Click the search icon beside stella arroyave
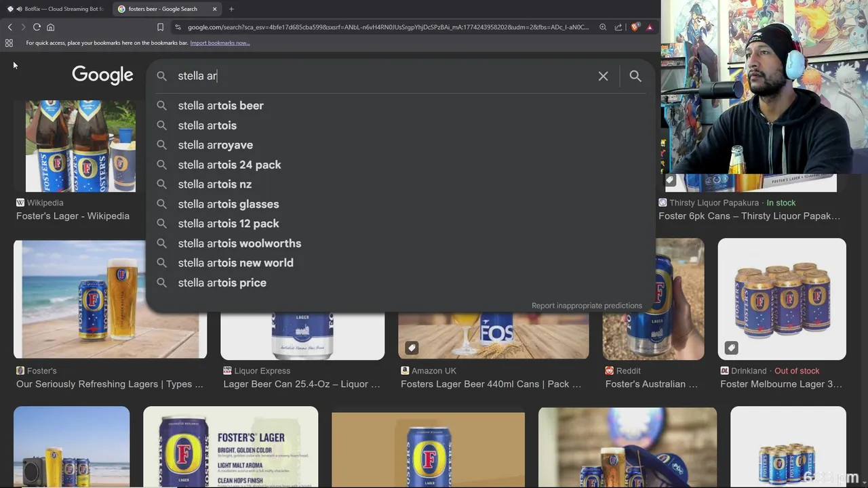The image size is (868, 488). pos(161,145)
